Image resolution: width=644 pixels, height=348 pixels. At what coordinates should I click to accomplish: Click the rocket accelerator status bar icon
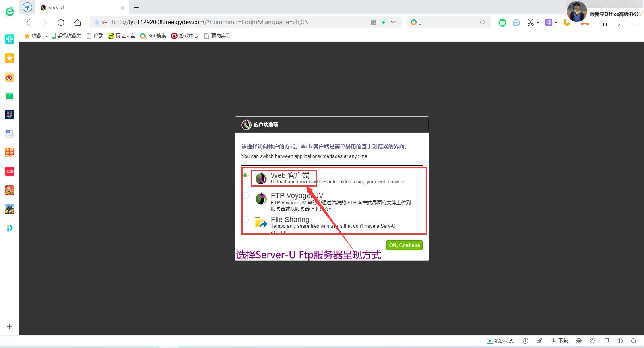point(539,341)
